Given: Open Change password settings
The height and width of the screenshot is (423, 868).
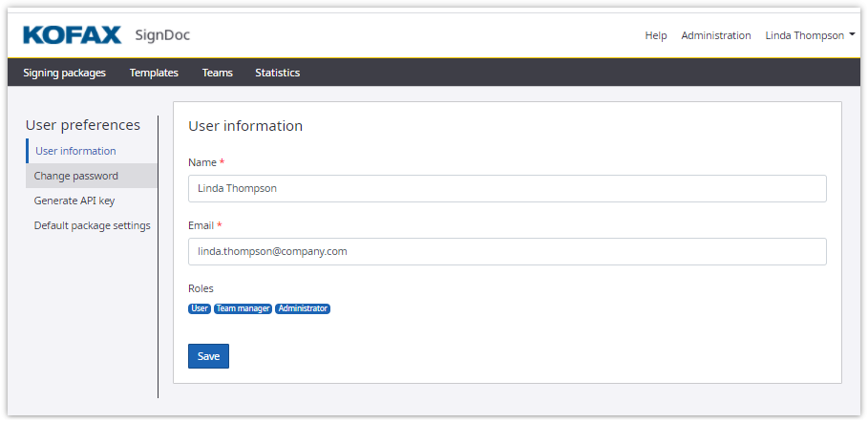Looking at the screenshot, I should (76, 176).
